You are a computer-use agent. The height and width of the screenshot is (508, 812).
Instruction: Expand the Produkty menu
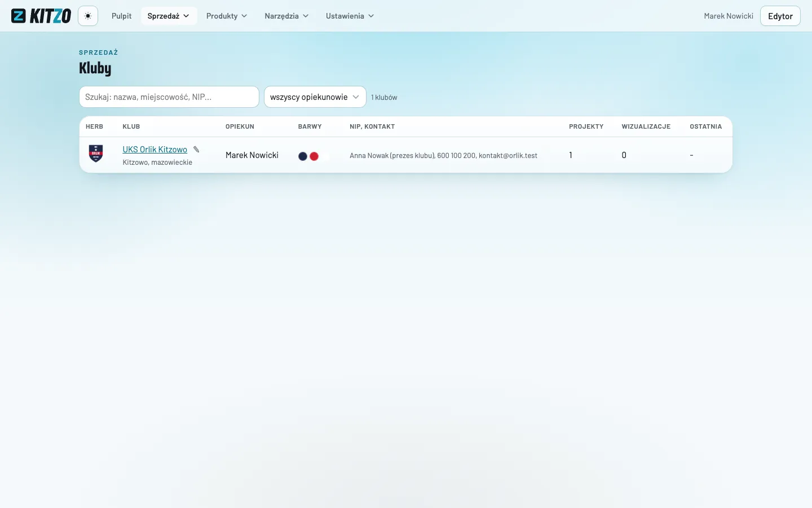tap(227, 16)
